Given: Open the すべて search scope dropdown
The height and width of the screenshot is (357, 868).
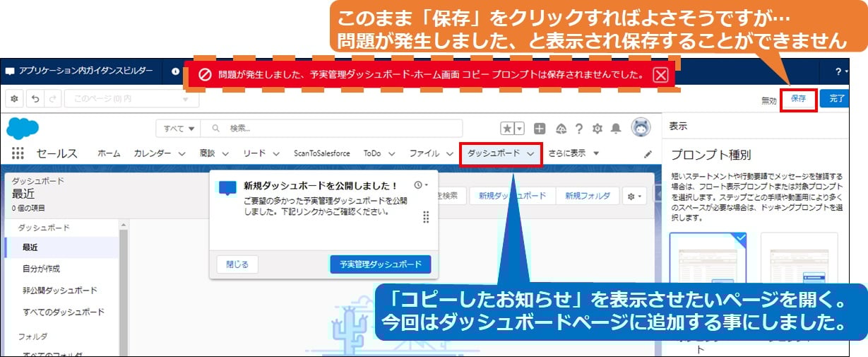Looking at the screenshot, I should click(x=178, y=129).
